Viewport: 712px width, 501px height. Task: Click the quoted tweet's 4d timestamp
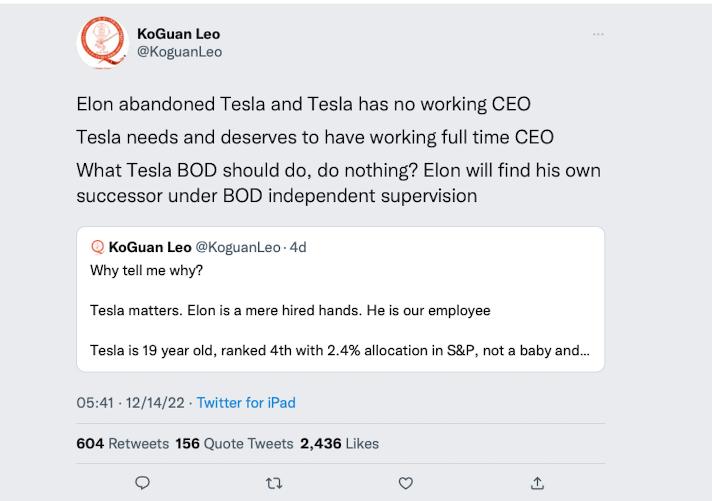tap(298, 247)
